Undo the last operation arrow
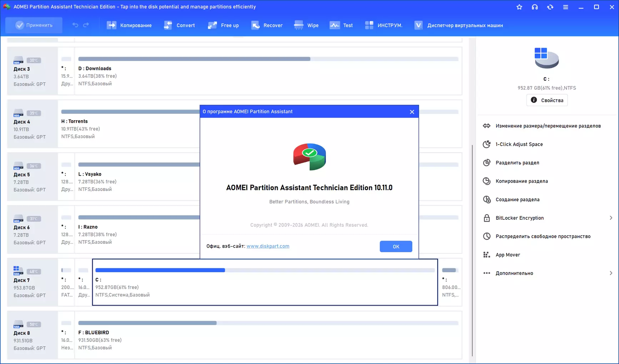 (75, 25)
